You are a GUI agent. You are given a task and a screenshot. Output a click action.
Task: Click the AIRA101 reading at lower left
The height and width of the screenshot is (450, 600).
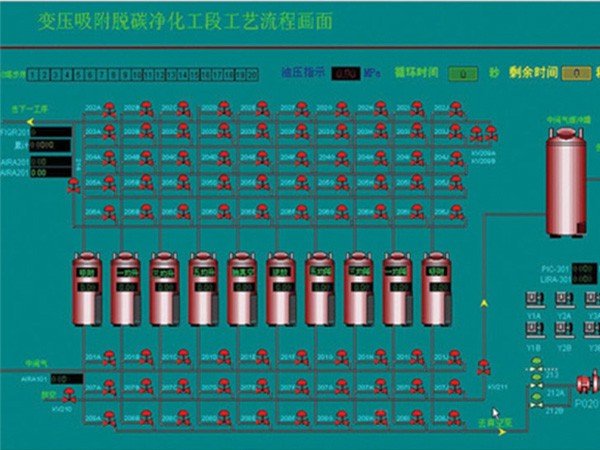(60, 379)
